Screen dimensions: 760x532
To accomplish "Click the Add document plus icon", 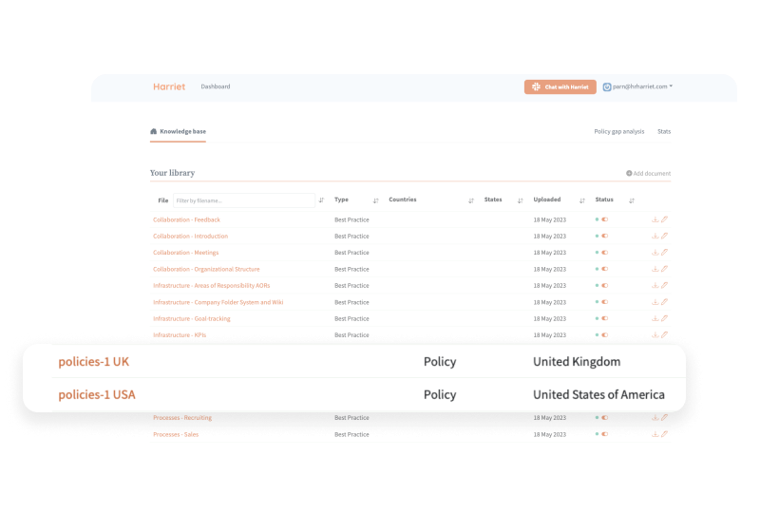I will pos(629,173).
